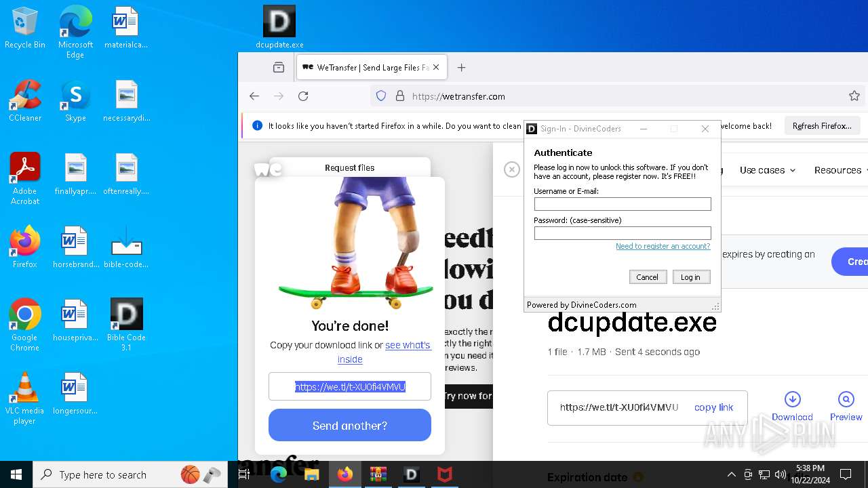The image size is (868, 488).
Task: Click Firefox address bar URL
Action: pyautogui.click(x=458, y=96)
